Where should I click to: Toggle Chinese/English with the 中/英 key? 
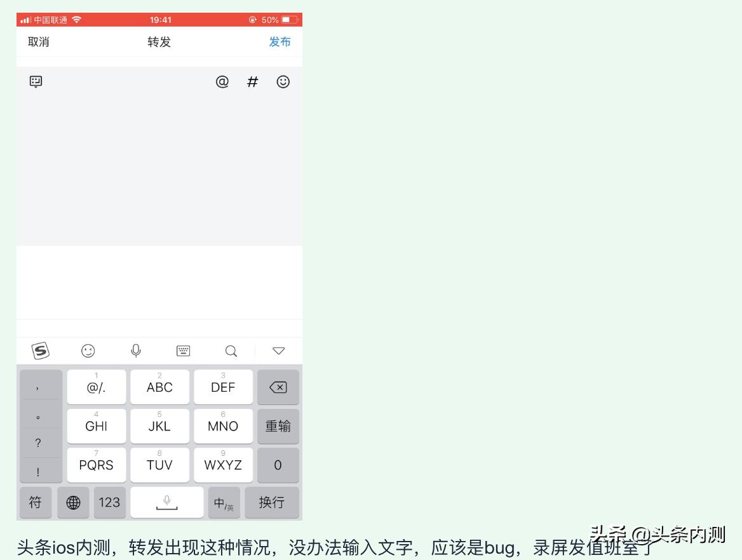[x=223, y=502]
